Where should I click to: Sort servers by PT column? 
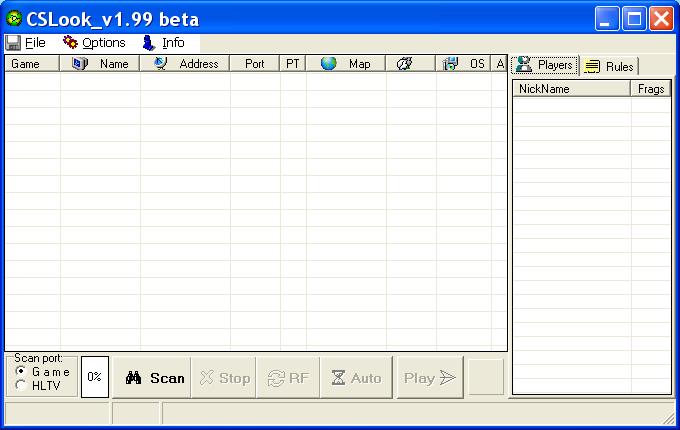click(293, 64)
